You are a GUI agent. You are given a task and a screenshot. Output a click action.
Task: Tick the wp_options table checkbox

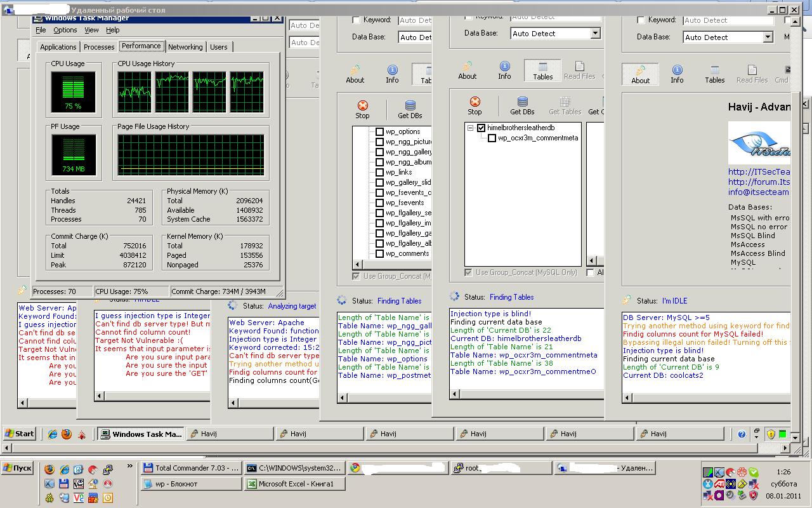379,132
